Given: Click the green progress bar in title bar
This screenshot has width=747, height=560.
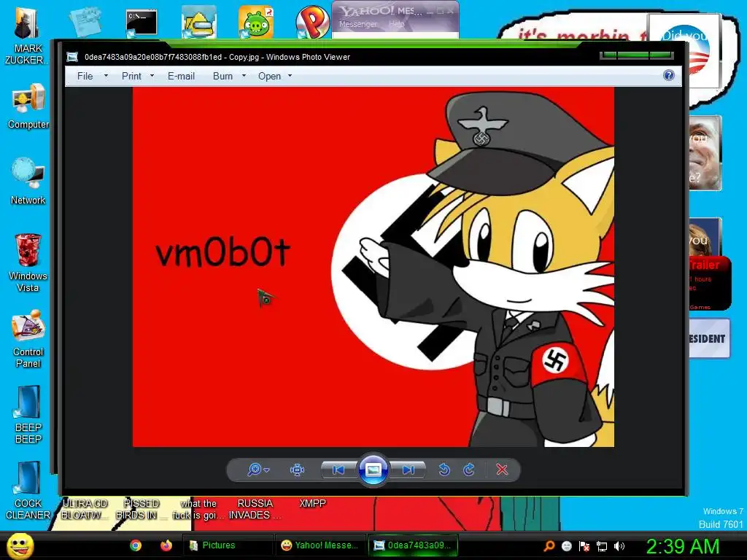Looking at the screenshot, I should pyautogui.click(x=636, y=55).
